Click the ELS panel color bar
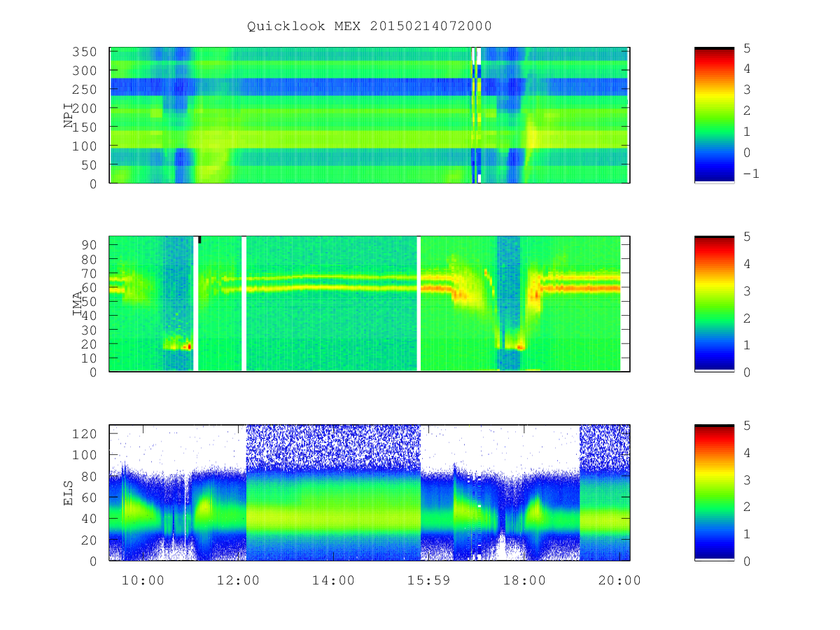This screenshot has height=630, width=840. click(714, 493)
